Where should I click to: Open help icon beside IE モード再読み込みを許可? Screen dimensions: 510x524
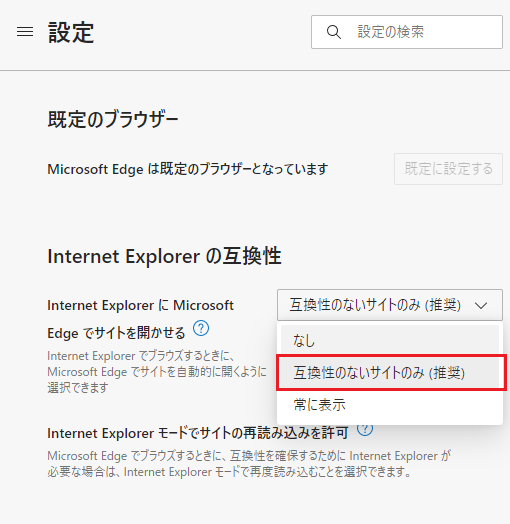[x=365, y=429]
